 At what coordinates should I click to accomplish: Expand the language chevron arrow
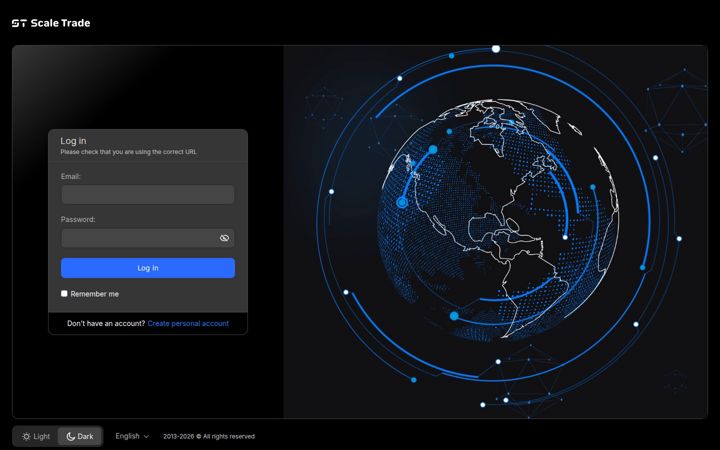[146, 437]
